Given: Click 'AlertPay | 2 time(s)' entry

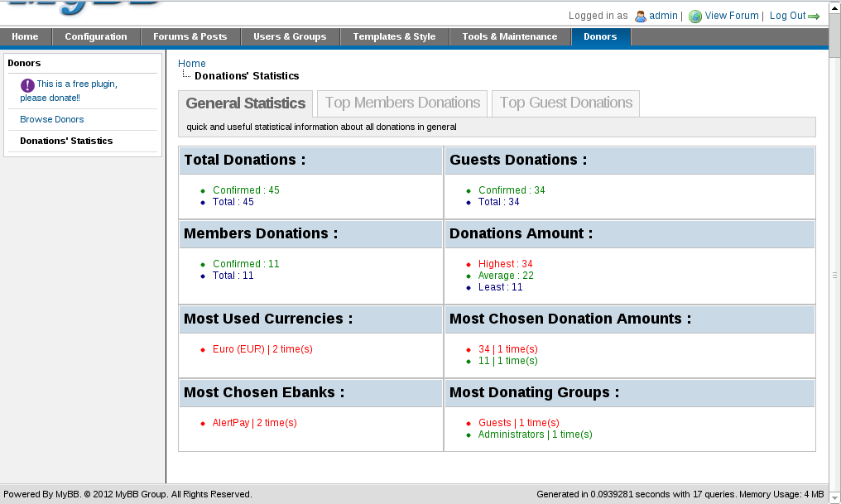Looking at the screenshot, I should click(255, 423).
